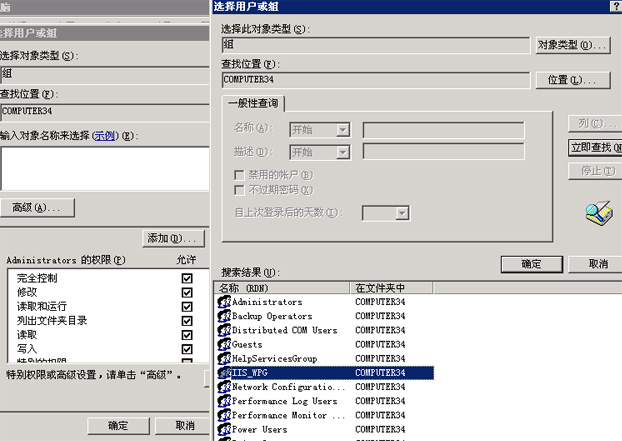Open the 示例 link
This screenshot has height=441, width=622.
pyautogui.click(x=105, y=136)
